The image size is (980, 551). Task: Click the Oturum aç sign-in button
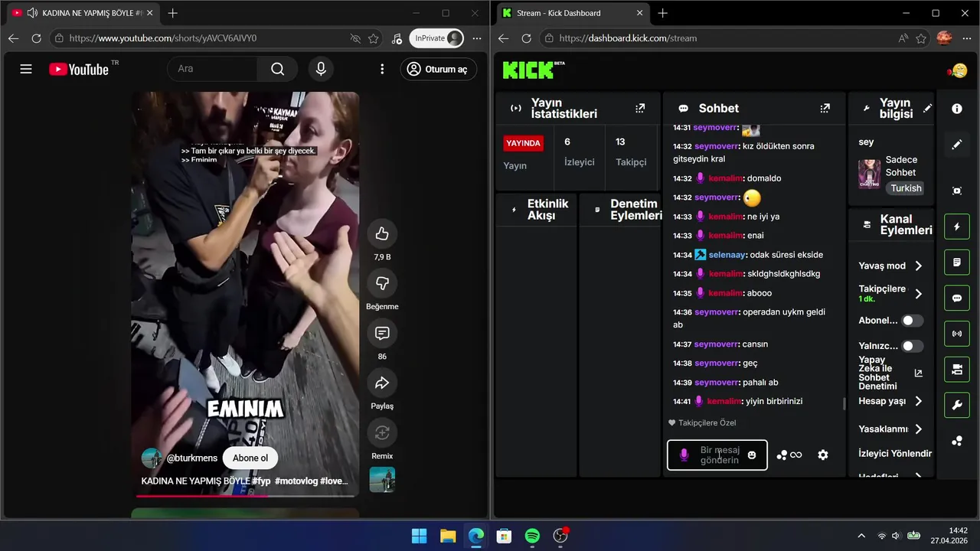(439, 69)
